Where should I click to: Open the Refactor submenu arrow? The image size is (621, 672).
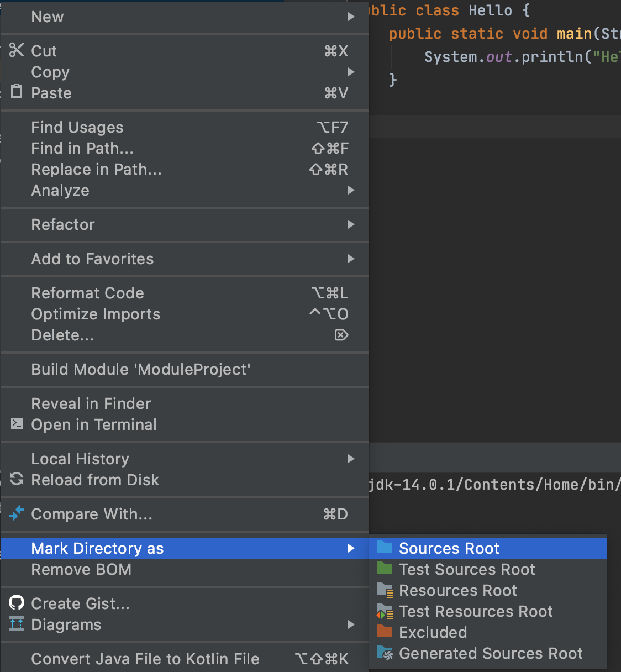click(x=351, y=224)
